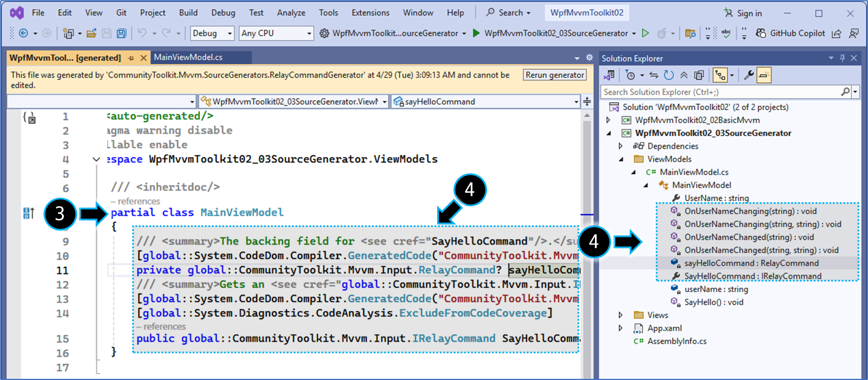Click the Rerun generator button
Viewport: 868px width, 380px height.
(555, 75)
